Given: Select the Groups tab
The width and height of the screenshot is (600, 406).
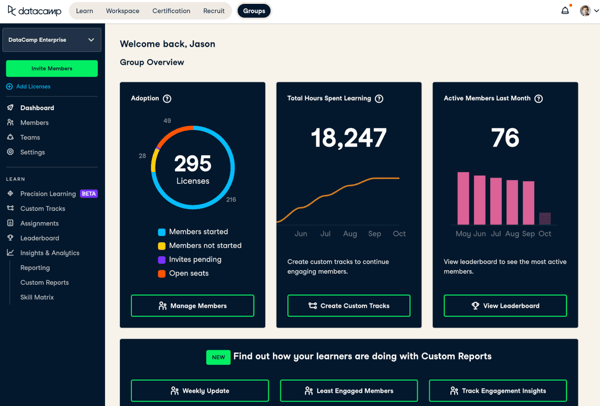Looking at the screenshot, I should coord(254,11).
